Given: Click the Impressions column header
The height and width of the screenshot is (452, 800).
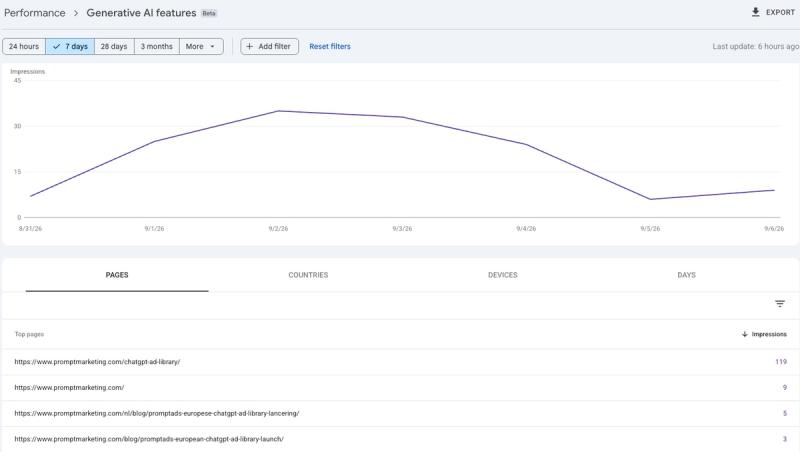Looking at the screenshot, I should (x=769, y=334).
